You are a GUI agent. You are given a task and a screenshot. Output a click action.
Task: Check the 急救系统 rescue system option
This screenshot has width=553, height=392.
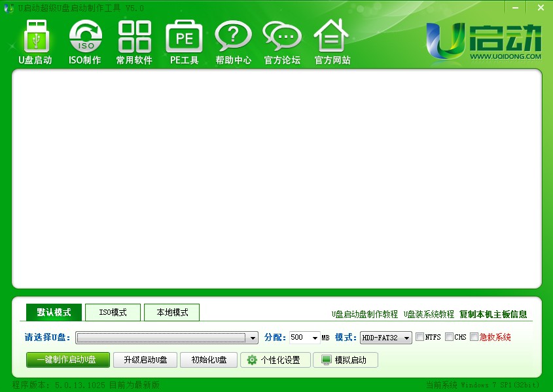pyautogui.click(x=474, y=337)
